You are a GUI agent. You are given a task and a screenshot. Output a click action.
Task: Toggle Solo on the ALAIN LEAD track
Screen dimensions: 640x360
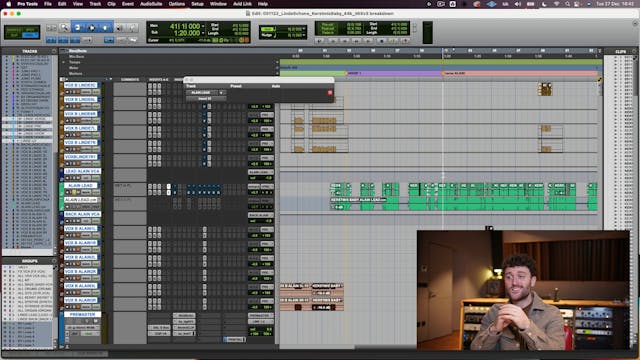pos(73,192)
